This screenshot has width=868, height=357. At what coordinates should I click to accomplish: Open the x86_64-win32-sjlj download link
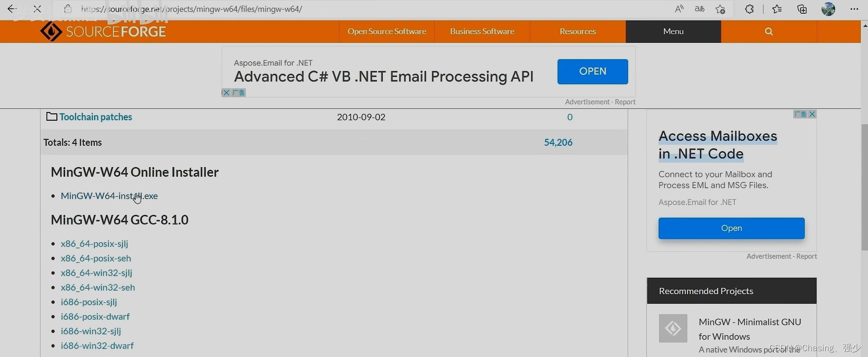point(96,273)
